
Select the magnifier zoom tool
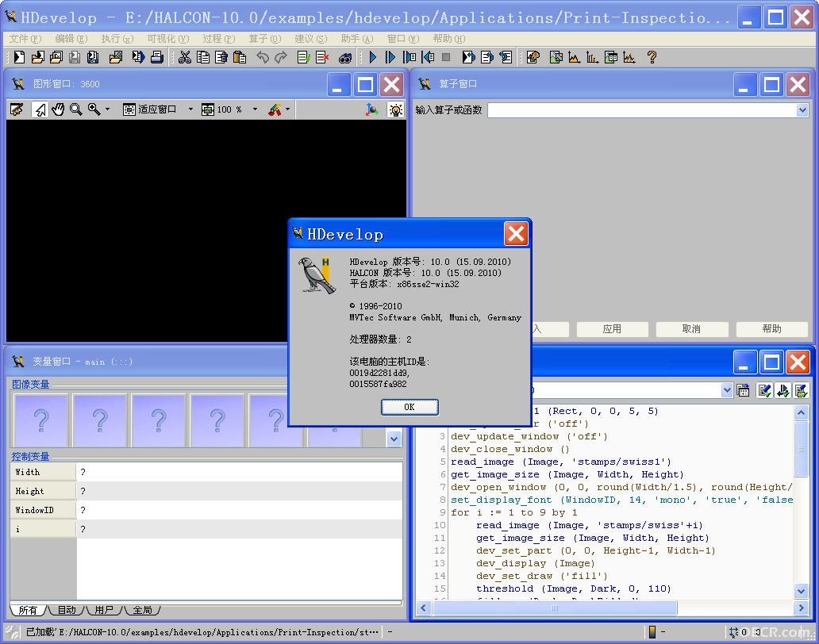tap(76, 109)
